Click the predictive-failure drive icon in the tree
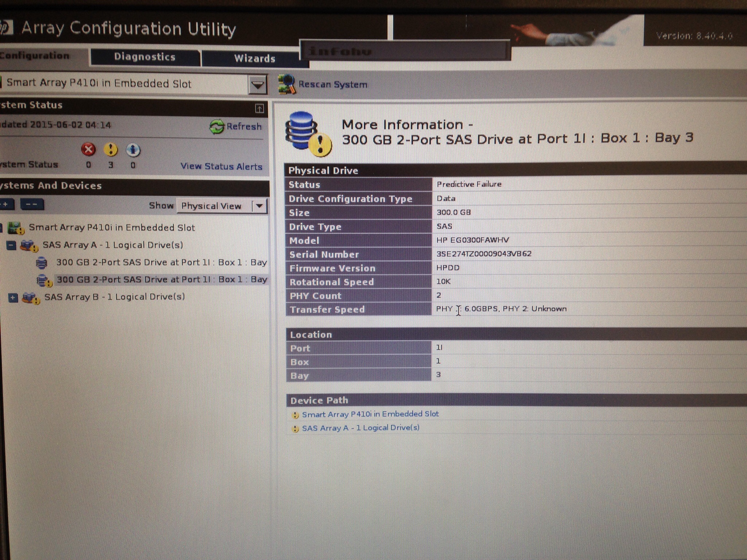Image resolution: width=747 pixels, height=560 pixels. (x=44, y=280)
